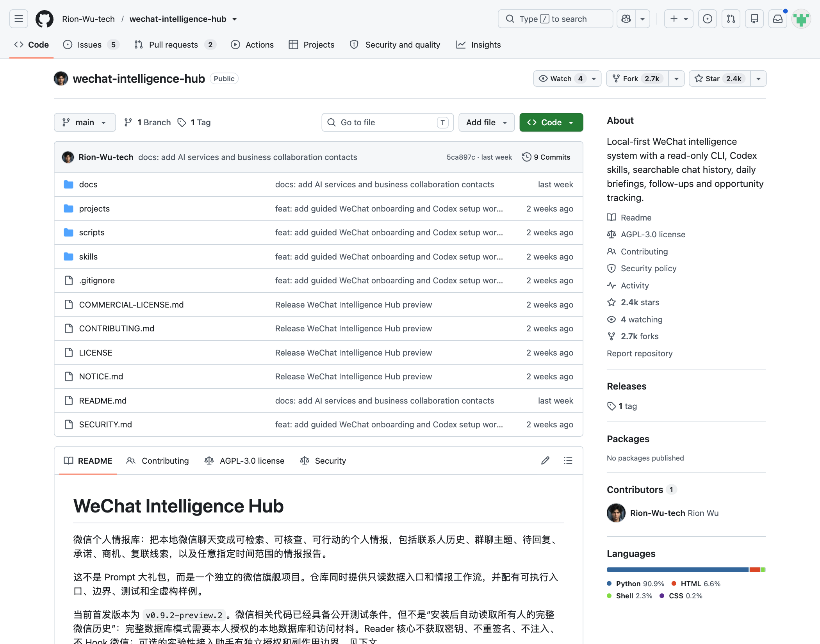This screenshot has height=644, width=820.
Task: Open the pull requests icon in top bar
Action: click(x=731, y=19)
